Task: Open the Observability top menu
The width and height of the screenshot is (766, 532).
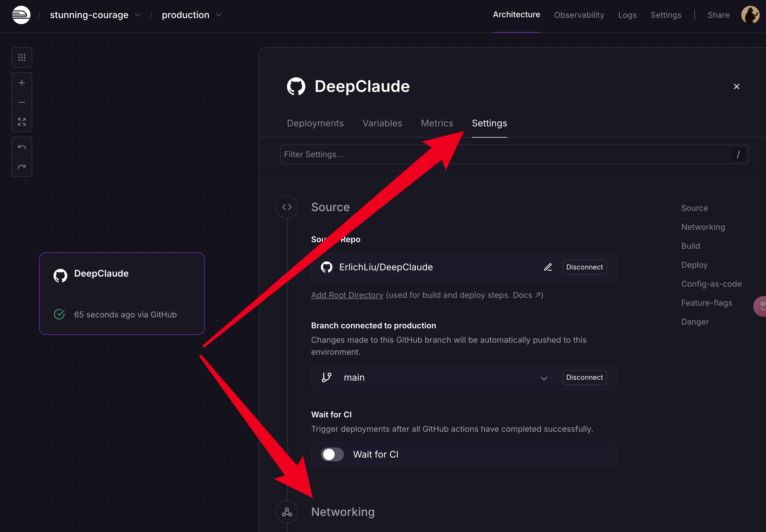Action: coord(579,15)
